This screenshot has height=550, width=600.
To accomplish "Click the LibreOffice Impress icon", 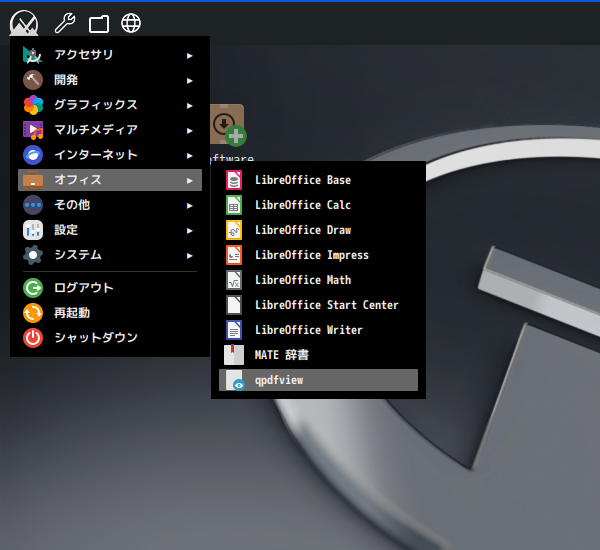I will [234, 255].
